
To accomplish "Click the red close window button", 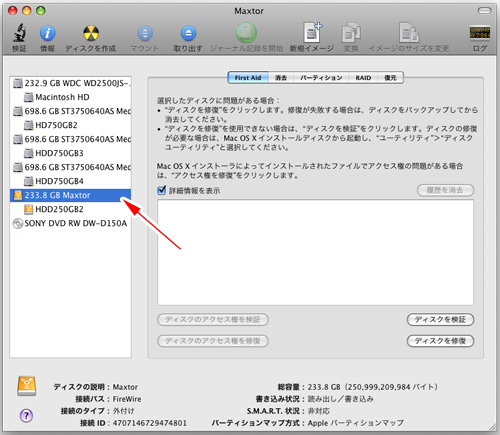I will coord(13,11).
